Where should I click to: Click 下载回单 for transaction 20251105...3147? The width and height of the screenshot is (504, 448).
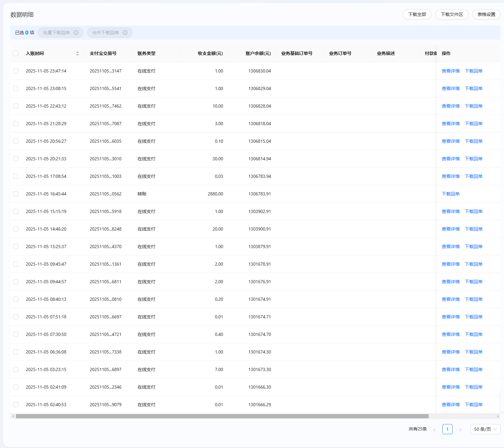pos(473,71)
